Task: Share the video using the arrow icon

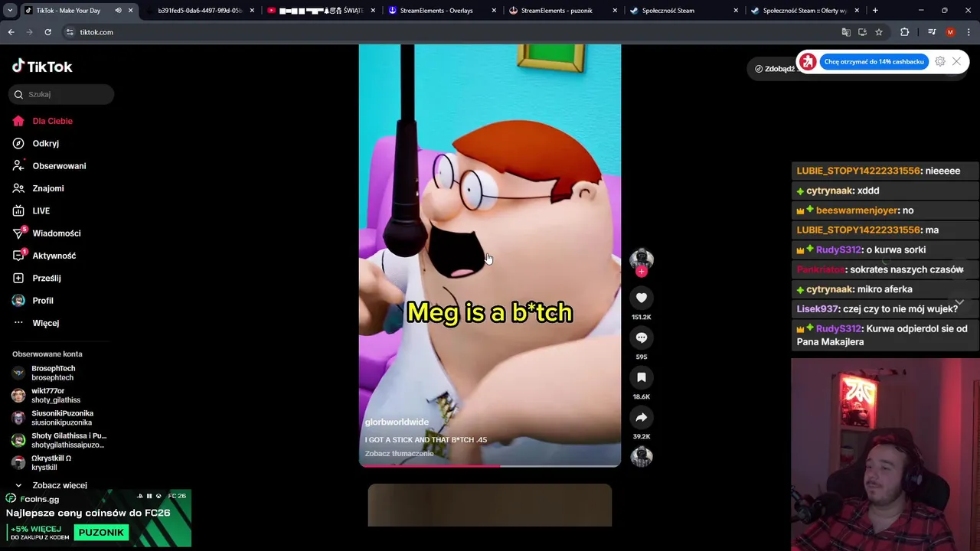Action: (642, 417)
